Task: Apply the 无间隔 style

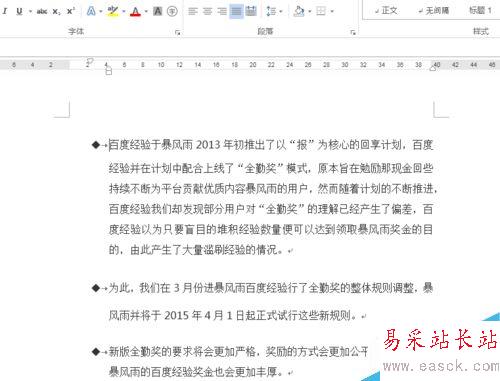Action: click(x=434, y=11)
